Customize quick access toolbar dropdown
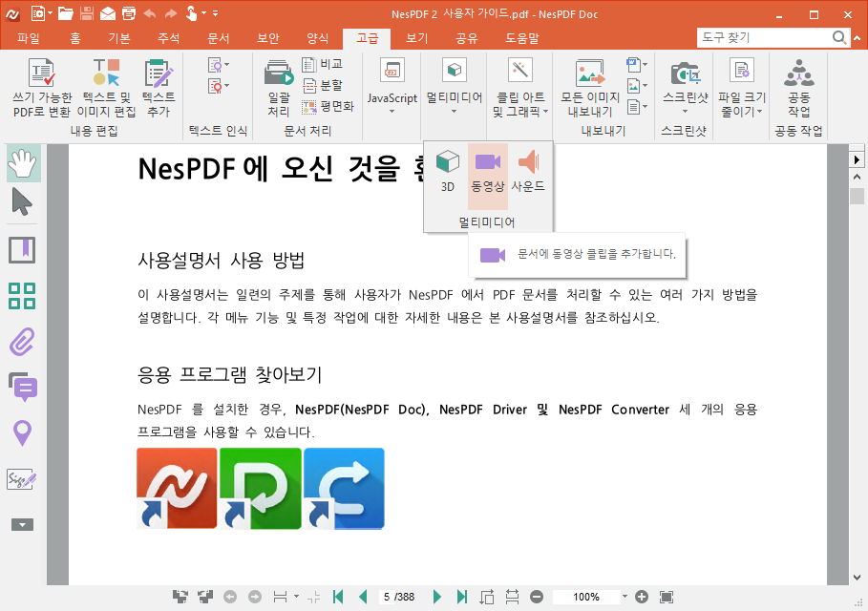This screenshot has width=868, height=611. 216,13
